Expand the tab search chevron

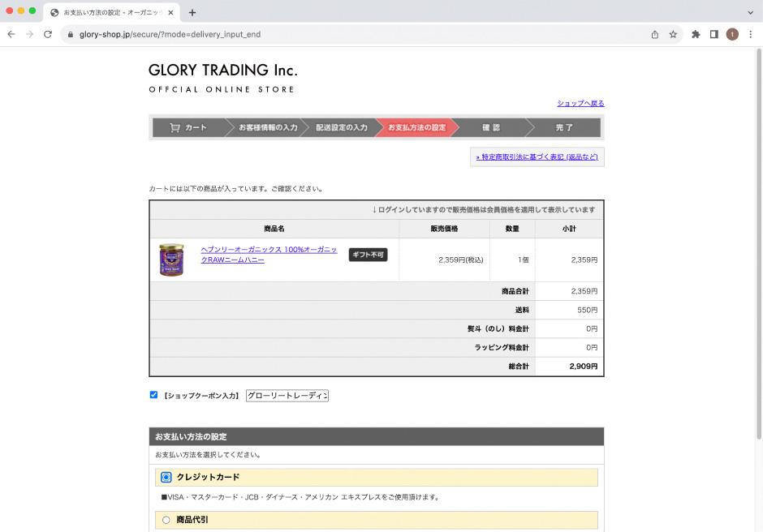[x=749, y=13]
